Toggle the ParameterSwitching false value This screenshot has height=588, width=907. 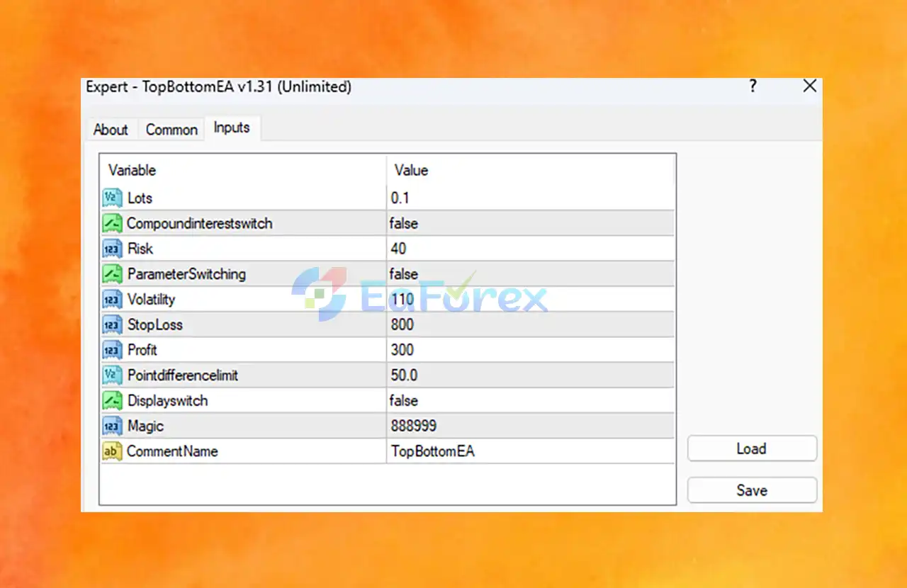pyautogui.click(x=530, y=274)
